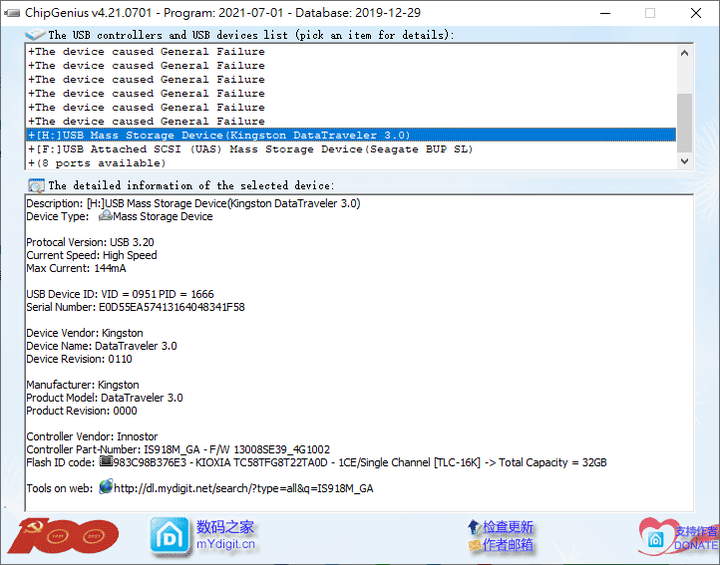Click the arrow icon beside 检查更新
Viewport: 720px width, 565px height.
coord(474,527)
